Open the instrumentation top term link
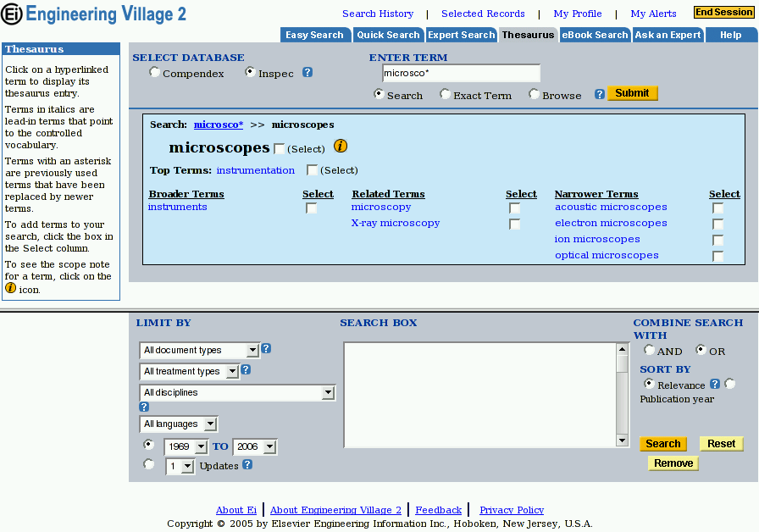This screenshot has width=759, height=532. (x=256, y=170)
